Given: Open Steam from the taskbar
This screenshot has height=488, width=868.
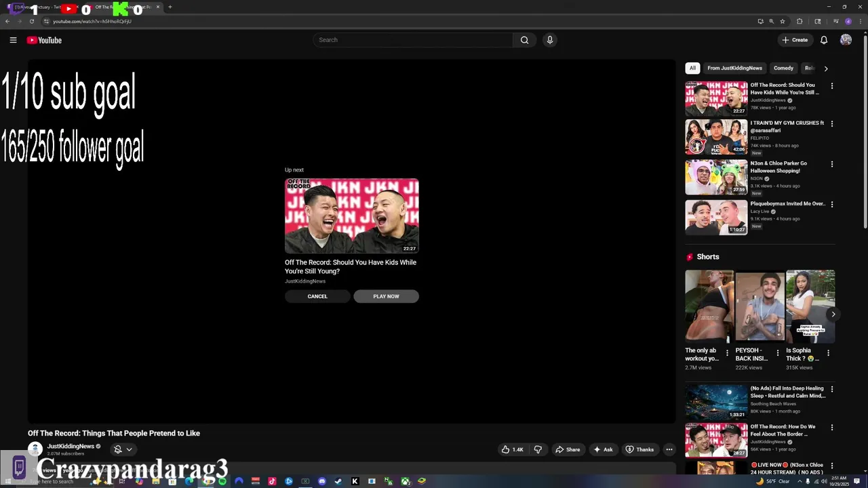Looking at the screenshot, I should coord(338,481).
